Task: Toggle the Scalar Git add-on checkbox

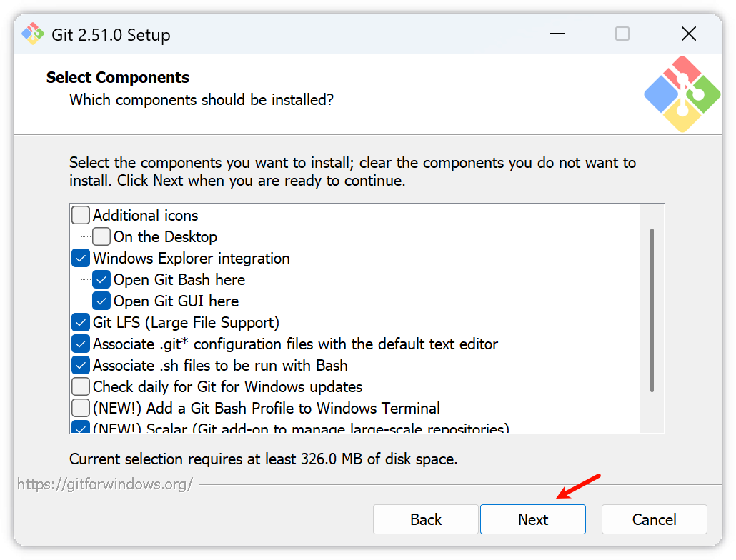Action: (81, 428)
